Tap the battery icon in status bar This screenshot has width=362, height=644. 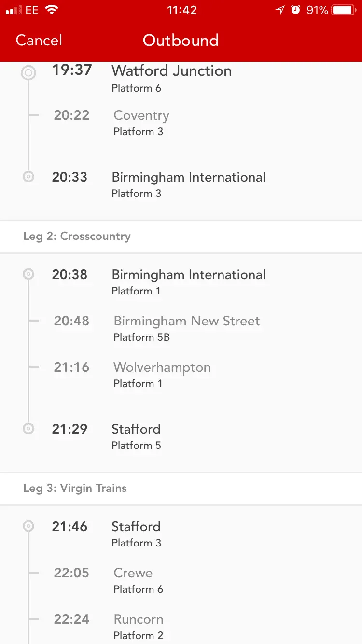coord(344,10)
